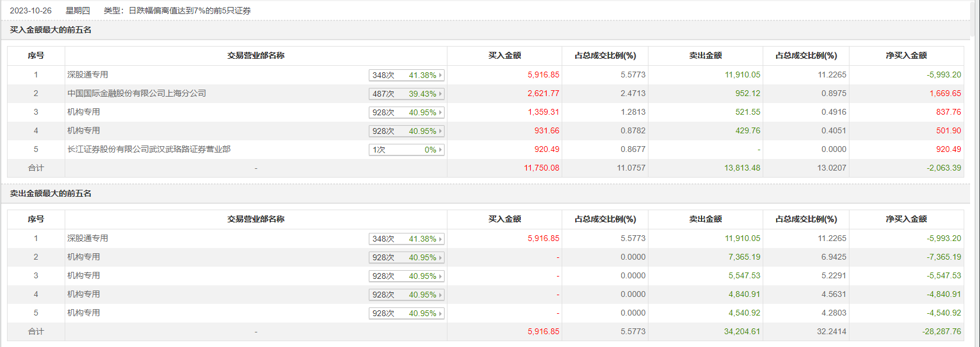Click the 928次 arrow in the 7,365.19 sell row

coord(440,257)
